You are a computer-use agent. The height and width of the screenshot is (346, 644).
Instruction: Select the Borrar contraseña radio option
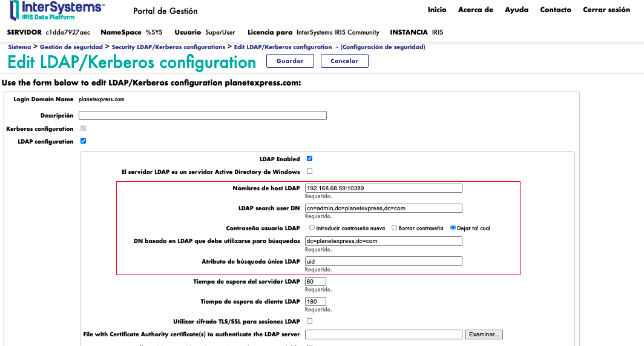pos(394,228)
